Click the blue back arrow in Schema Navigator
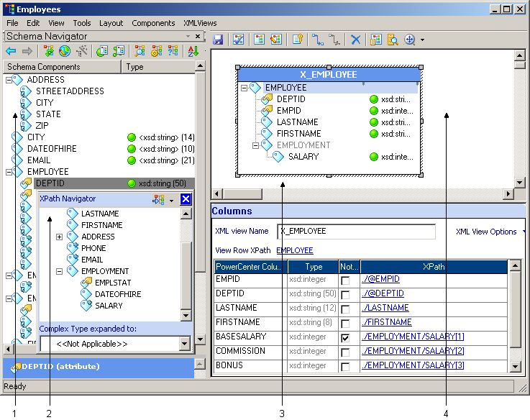 point(10,51)
